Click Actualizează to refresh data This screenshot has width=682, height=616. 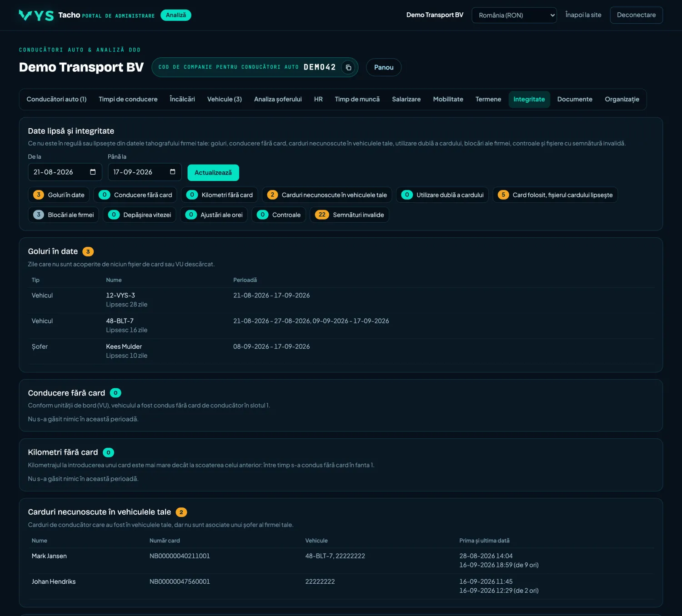click(213, 173)
